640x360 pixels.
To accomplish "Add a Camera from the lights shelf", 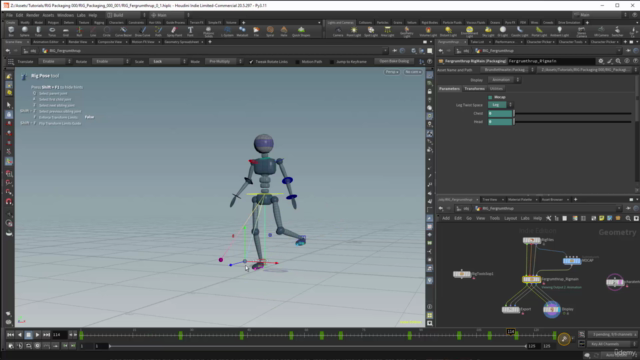I will (x=338, y=31).
